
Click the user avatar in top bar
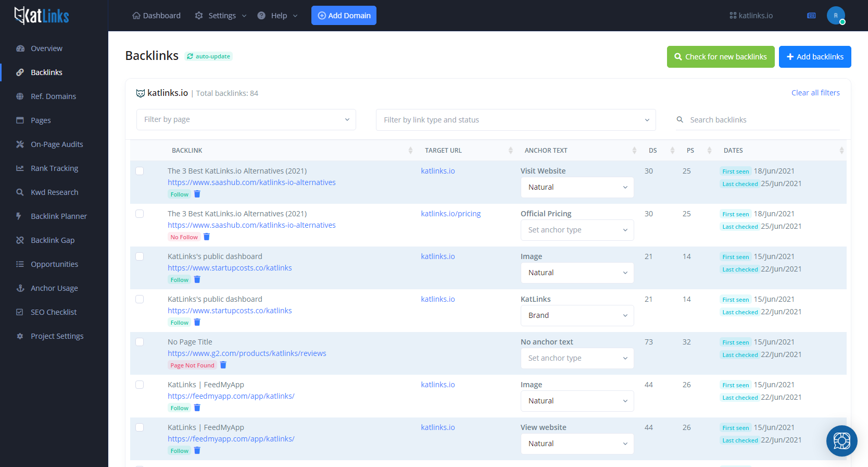pyautogui.click(x=836, y=16)
